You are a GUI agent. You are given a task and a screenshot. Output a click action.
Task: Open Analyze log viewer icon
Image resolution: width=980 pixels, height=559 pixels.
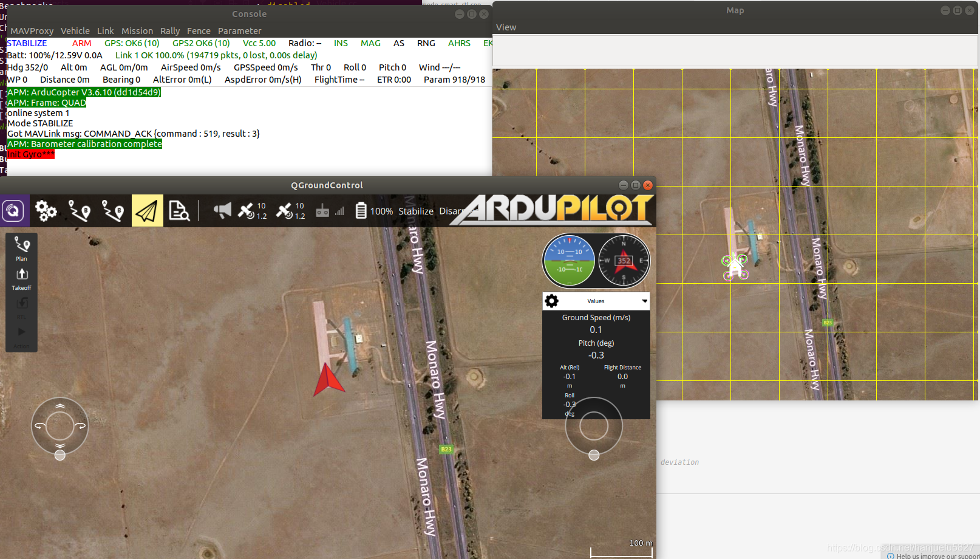tap(179, 211)
